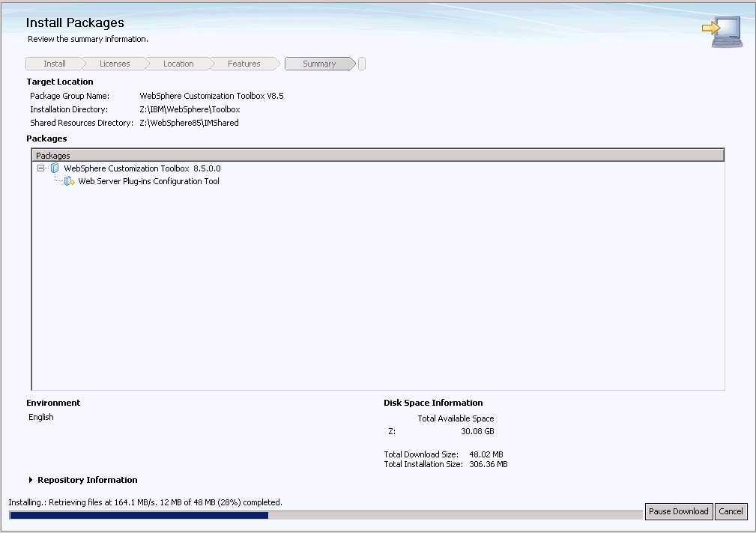Image resolution: width=756 pixels, height=533 pixels.
Task: Click the Web Server Plug-ins feature icon
Action: (70, 181)
